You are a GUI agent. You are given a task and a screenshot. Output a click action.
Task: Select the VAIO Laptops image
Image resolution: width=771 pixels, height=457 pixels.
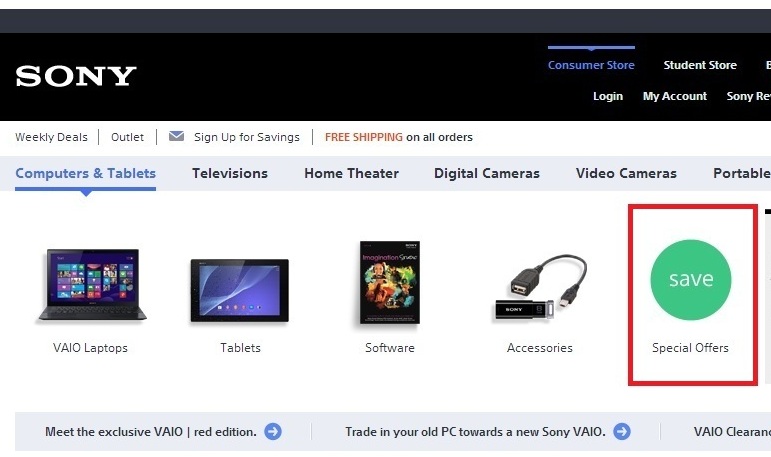pyautogui.click(x=92, y=285)
